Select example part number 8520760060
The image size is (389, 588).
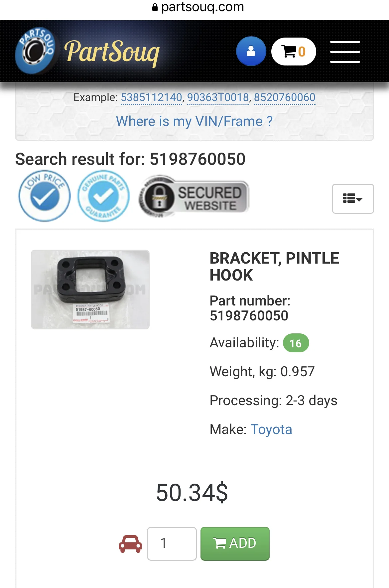click(285, 97)
